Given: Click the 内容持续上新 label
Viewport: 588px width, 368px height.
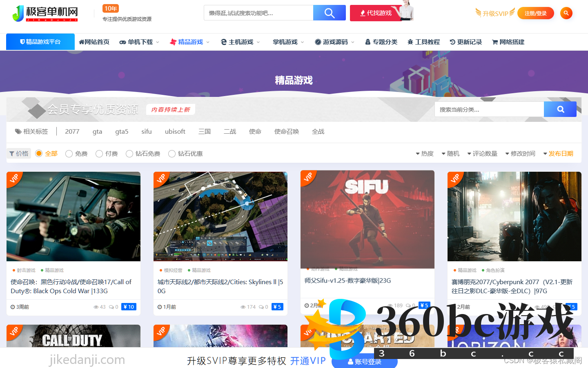Looking at the screenshot, I should click(171, 110).
